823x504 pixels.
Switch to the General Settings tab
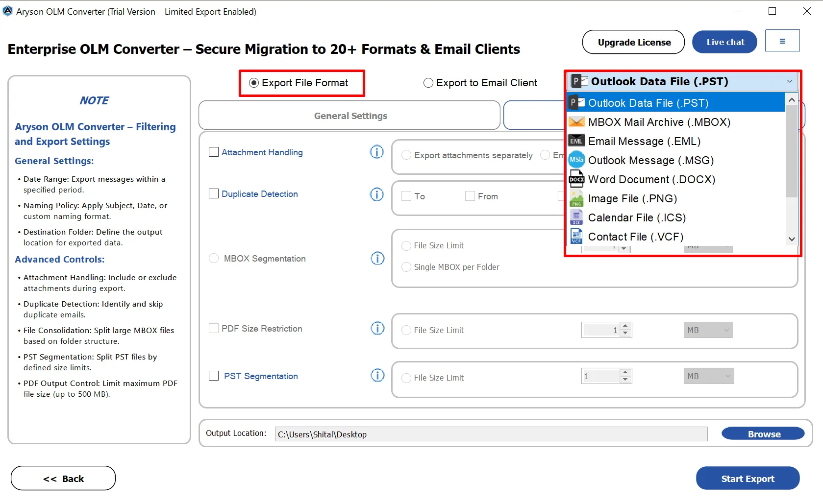[x=350, y=116]
